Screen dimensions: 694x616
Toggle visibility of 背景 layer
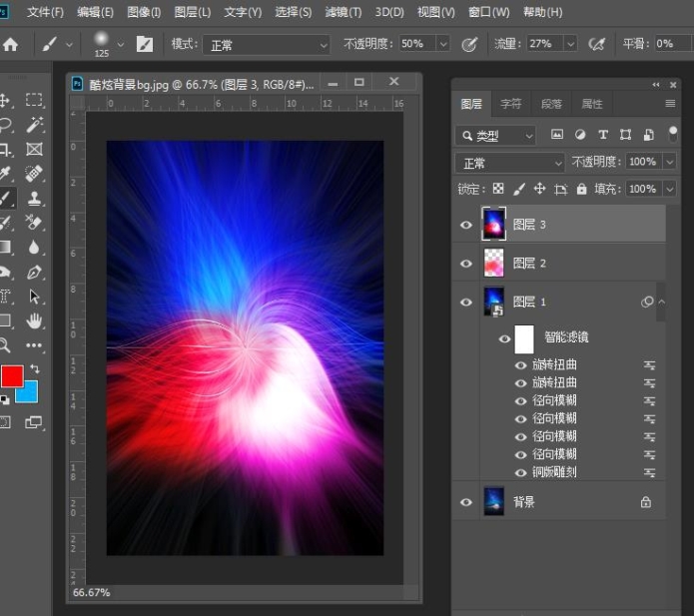click(465, 502)
